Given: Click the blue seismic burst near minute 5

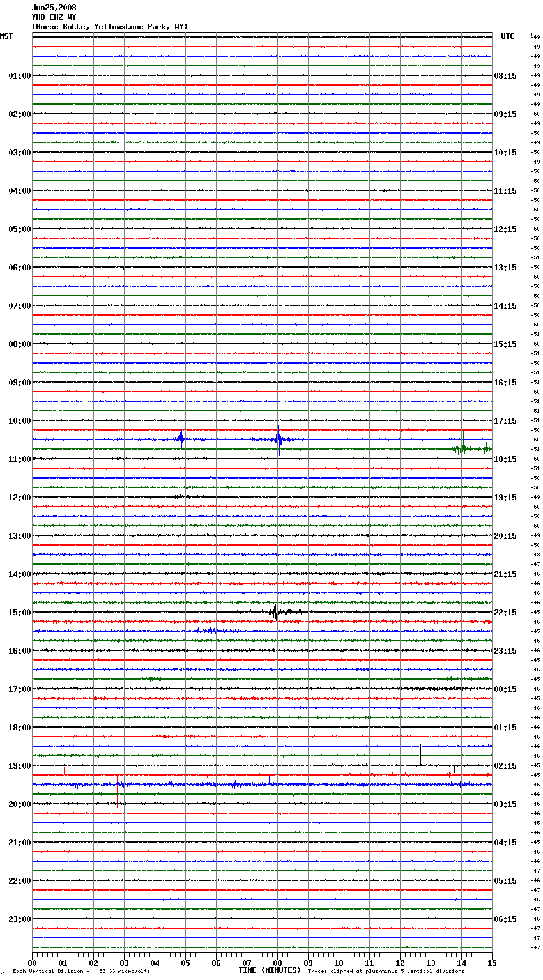Looking at the screenshot, I should 182,439.
